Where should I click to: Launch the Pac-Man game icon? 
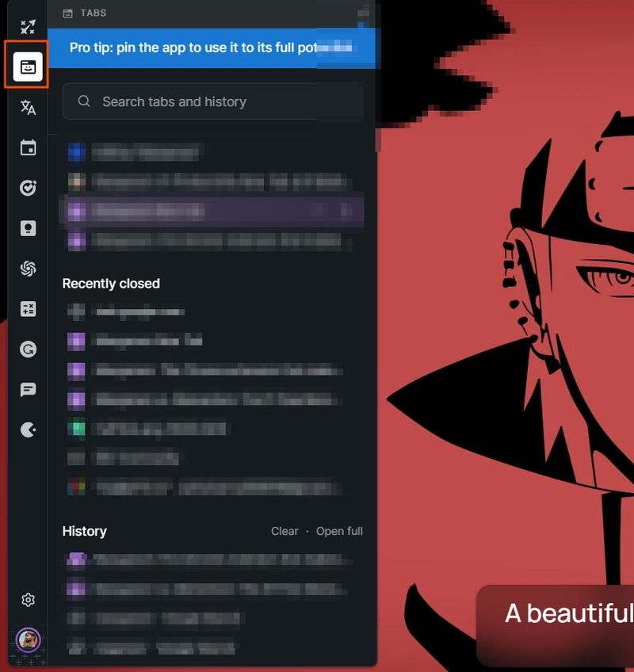tap(28, 430)
